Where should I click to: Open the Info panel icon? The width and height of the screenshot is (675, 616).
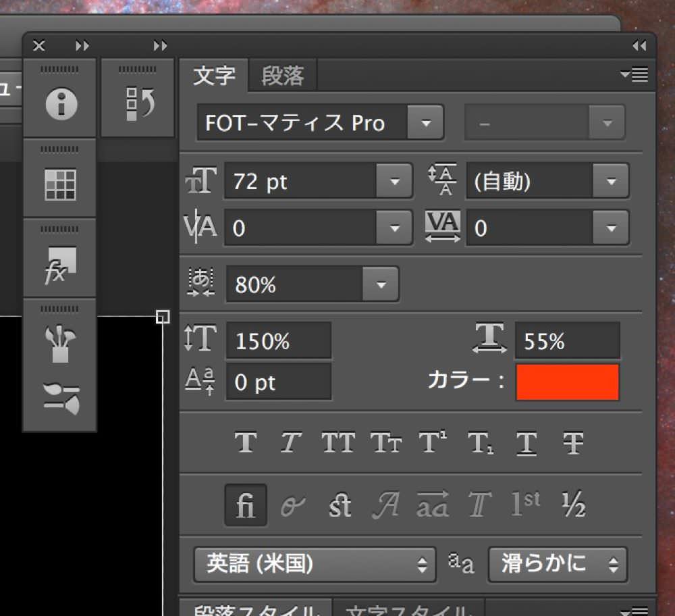coord(61,104)
